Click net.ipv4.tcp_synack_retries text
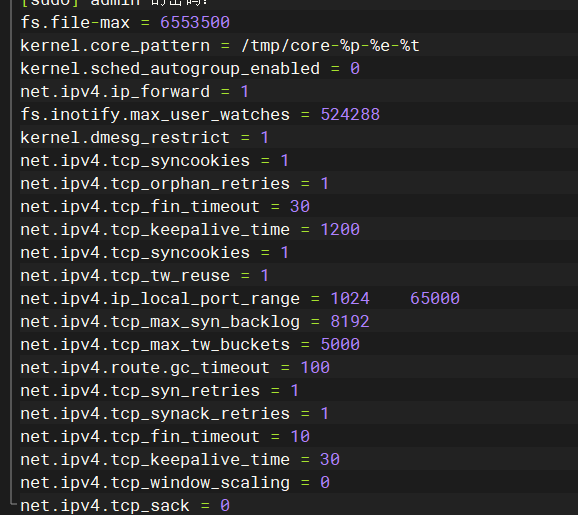578x515 pixels. coord(155,414)
